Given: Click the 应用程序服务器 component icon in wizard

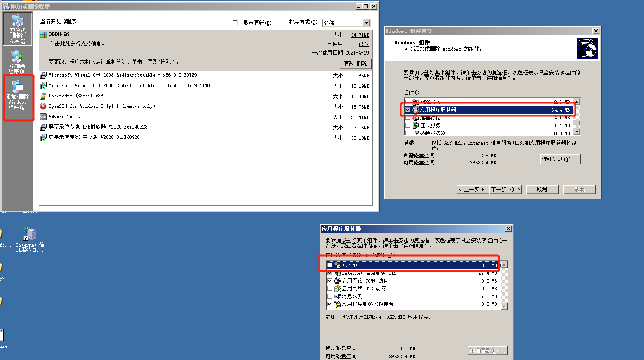Looking at the screenshot, I should (415, 110).
